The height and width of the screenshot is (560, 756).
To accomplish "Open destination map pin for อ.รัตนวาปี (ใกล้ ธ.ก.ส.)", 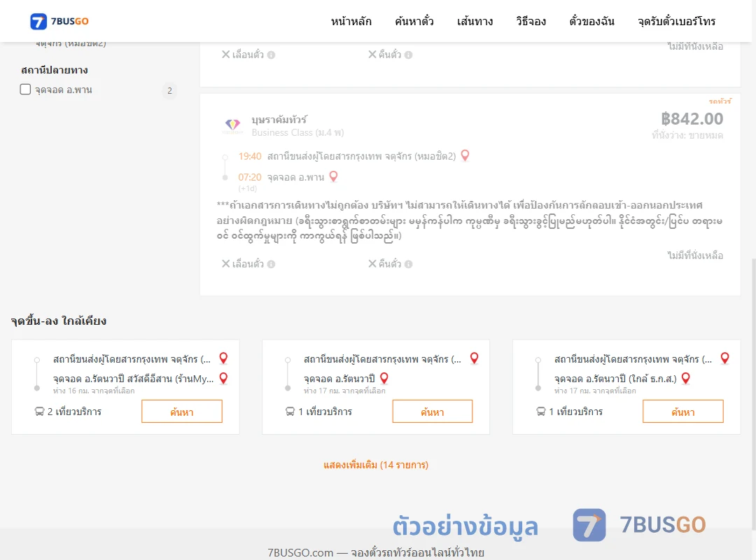I will [x=685, y=378].
